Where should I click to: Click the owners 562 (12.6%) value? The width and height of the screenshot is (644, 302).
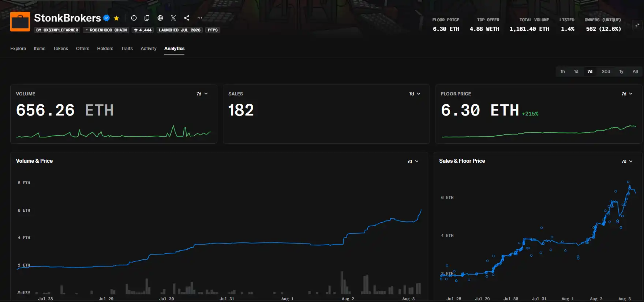pos(603,29)
